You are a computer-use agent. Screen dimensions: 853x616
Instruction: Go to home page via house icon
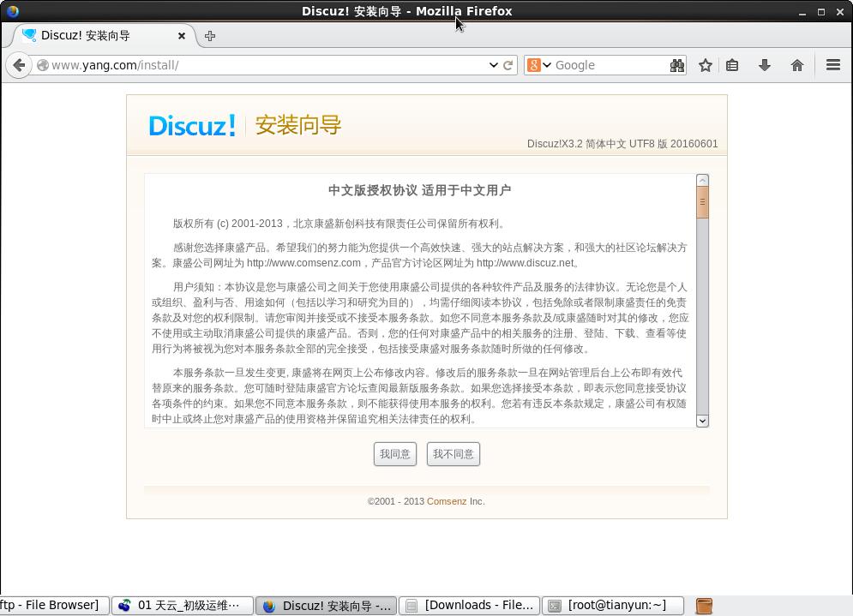tap(796, 65)
